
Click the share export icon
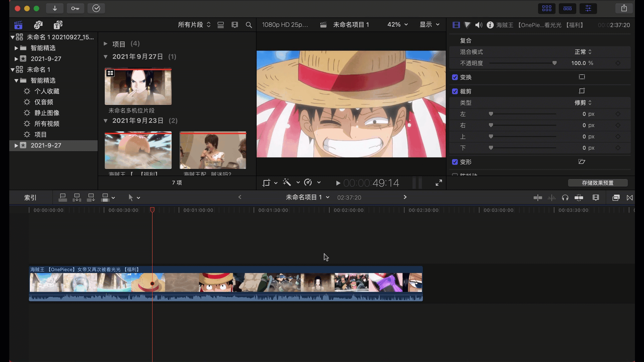point(624,8)
